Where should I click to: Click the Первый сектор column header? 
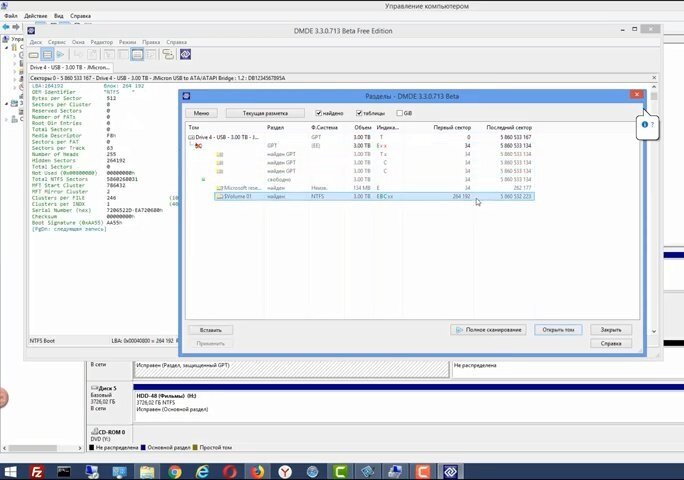coord(452,127)
